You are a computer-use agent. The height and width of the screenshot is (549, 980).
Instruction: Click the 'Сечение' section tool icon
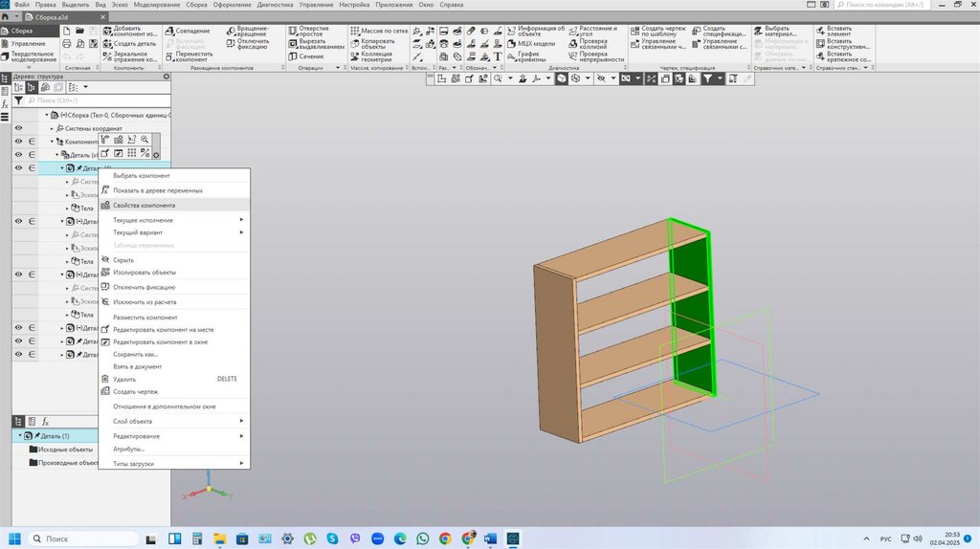click(x=292, y=56)
